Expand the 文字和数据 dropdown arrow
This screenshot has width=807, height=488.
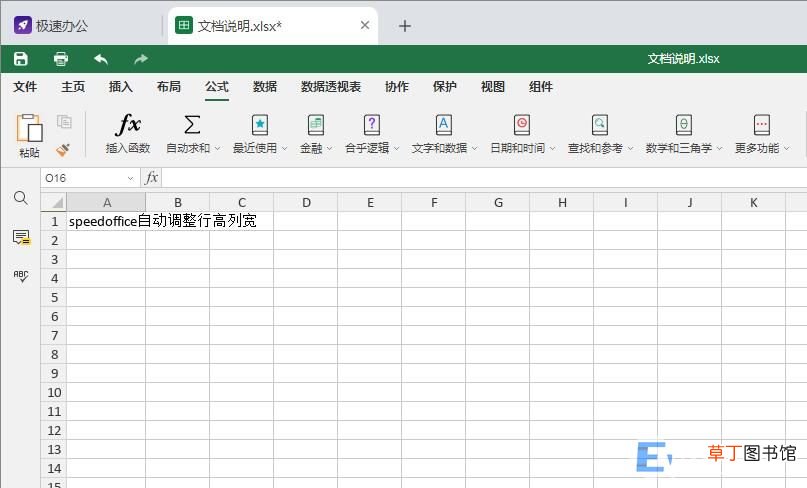(x=475, y=148)
